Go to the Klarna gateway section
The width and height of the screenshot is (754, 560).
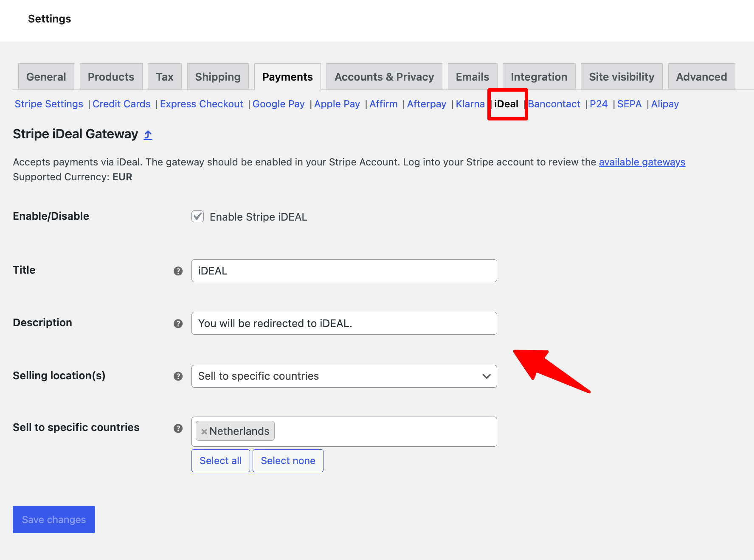click(470, 104)
